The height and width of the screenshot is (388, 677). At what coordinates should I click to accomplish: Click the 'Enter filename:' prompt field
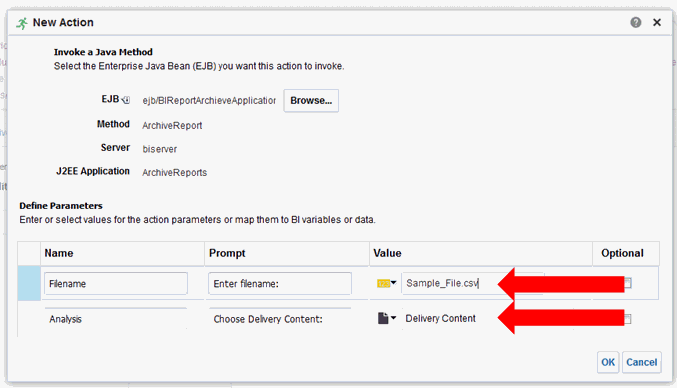click(x=280, y=284)
